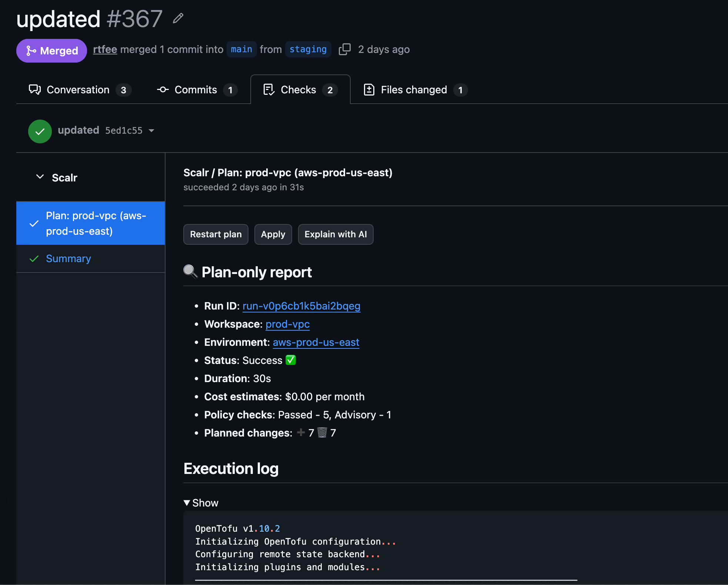Switch to the Commits tab
The image size is (728, 585).
pyautogui.click(x=197, y=90)
